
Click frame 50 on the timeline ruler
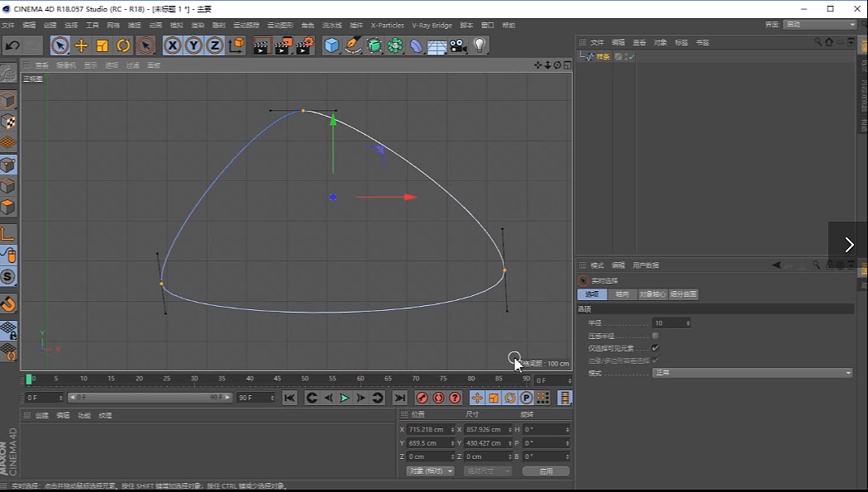pos(305,379)
